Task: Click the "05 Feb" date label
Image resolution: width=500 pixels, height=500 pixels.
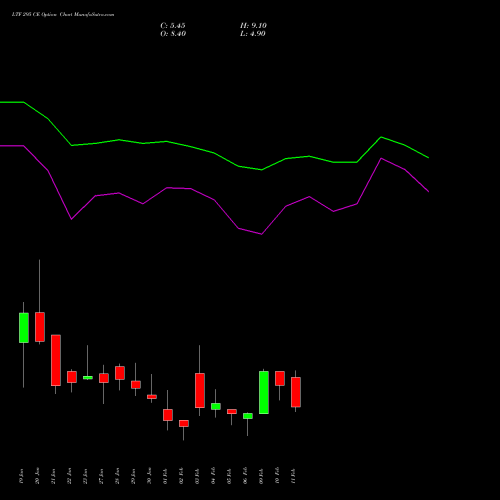Action: (x=229, y=476)
